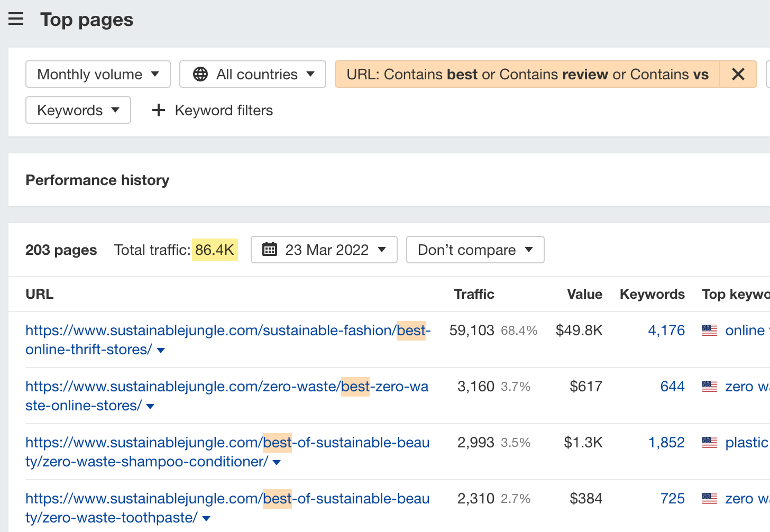Click the plus icon next to Keyword filters
770x532 pixels.
(x=158, y=110)
